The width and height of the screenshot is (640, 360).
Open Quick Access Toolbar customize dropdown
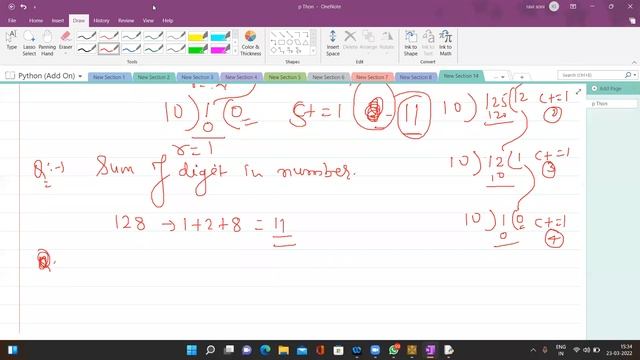click(35, 7)
